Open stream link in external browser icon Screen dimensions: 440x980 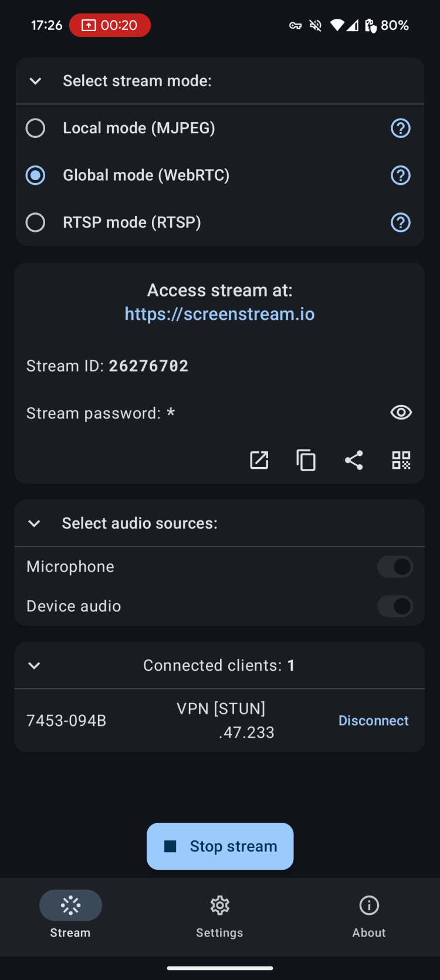[x=259, y=460]
